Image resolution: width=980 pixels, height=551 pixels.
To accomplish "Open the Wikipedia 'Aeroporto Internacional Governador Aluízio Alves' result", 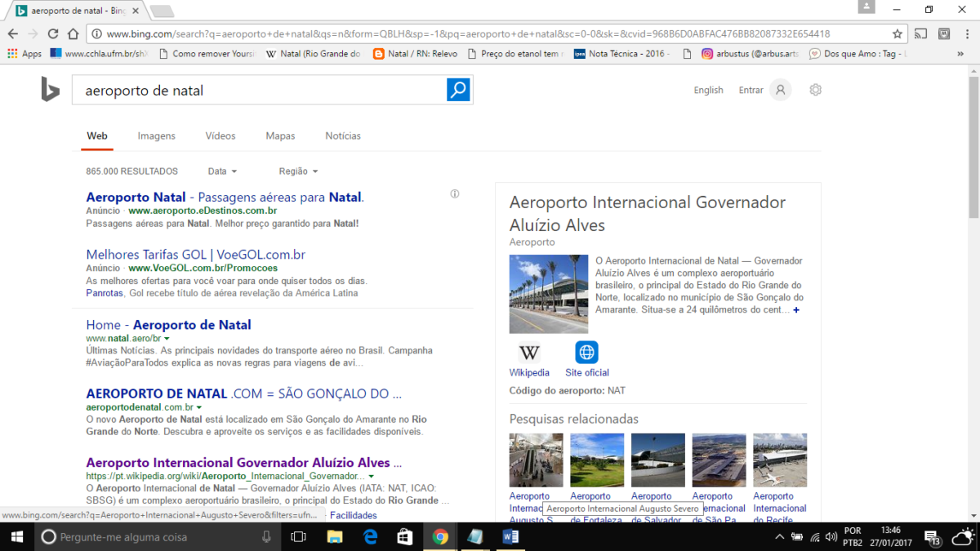I will click(243, 463).
